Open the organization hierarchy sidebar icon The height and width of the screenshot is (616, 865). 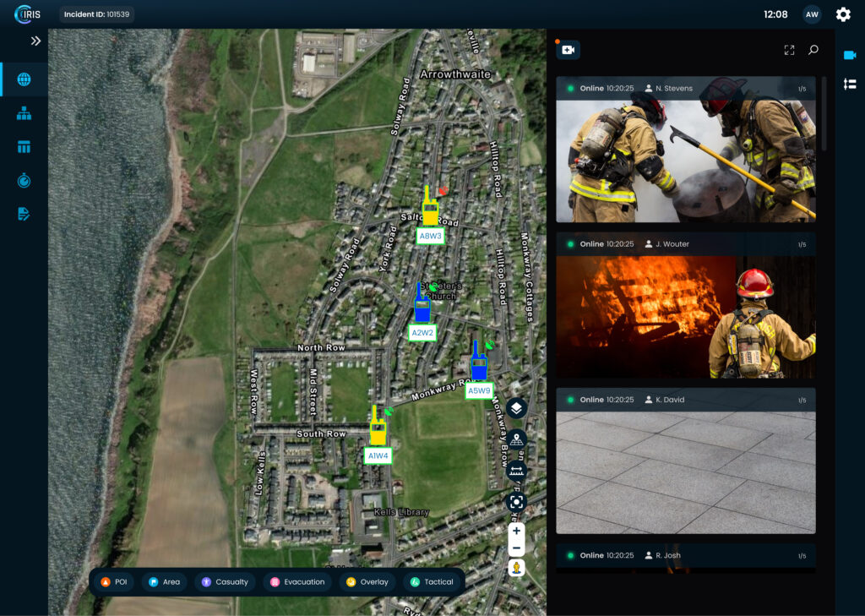point(24,113)
